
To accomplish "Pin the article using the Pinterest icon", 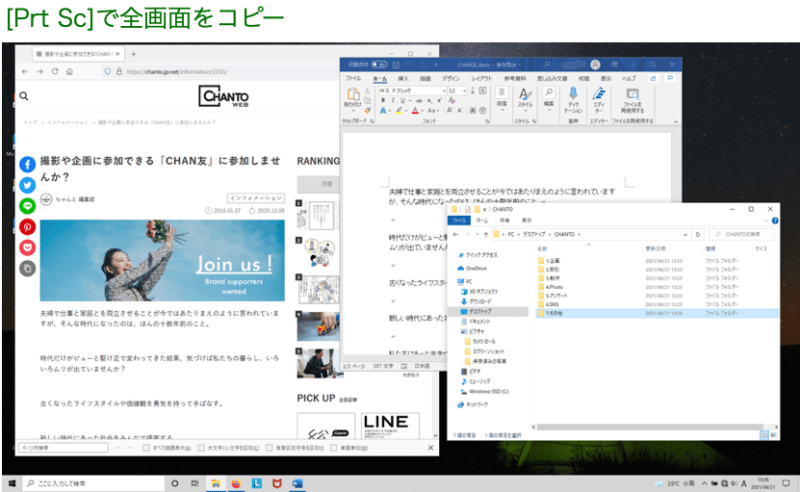I will click(27, 226).
